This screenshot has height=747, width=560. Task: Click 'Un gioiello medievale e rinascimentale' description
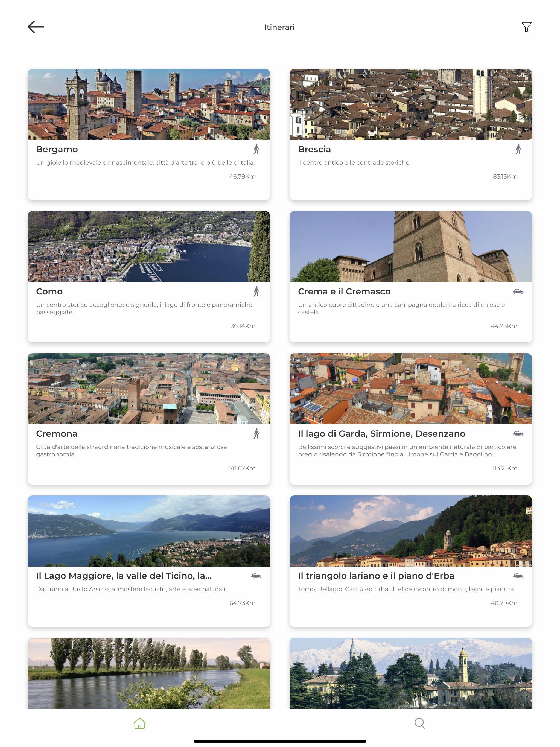pyautogui.click(x=145, y=162)
